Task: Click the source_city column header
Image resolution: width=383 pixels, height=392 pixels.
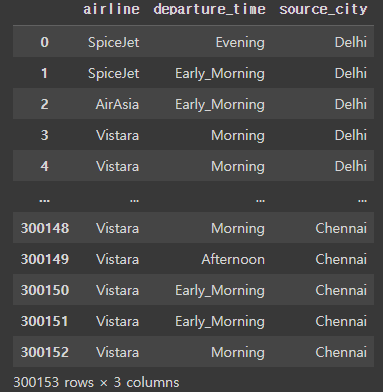Action: [323, 9]
